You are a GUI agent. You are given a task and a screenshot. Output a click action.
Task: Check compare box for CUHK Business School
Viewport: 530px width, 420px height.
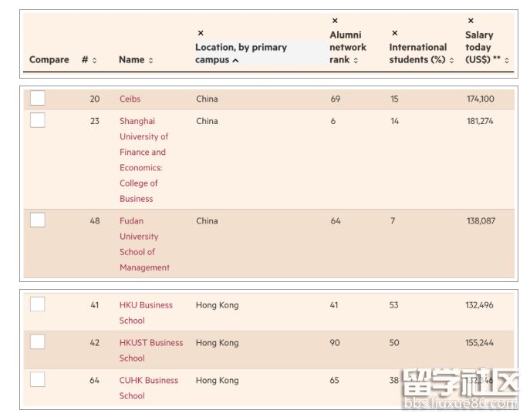(x=38, y=380)
